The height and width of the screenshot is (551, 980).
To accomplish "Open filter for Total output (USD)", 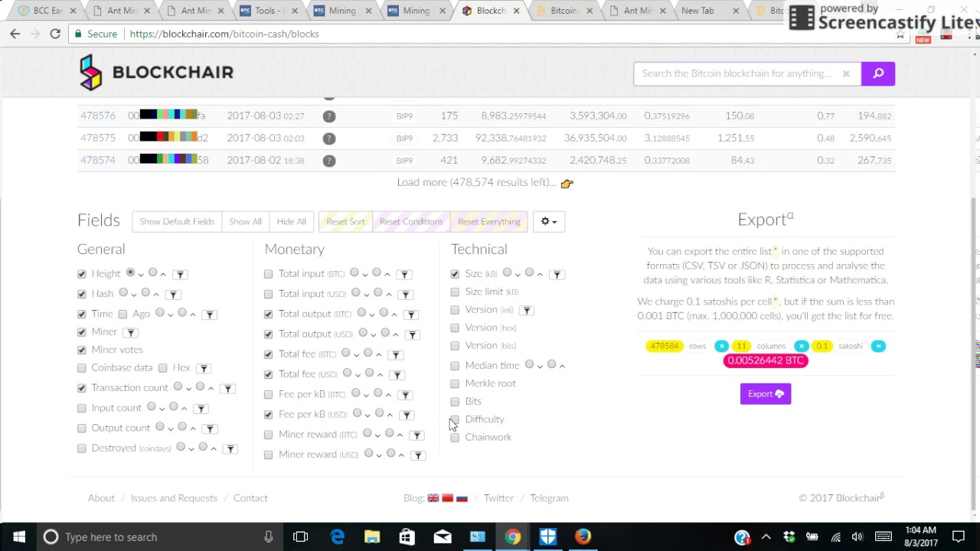I will [x=413, y=334].
